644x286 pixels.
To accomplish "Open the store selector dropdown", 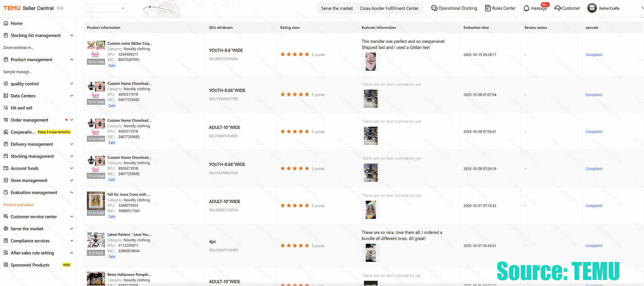I will click(106, 8).
